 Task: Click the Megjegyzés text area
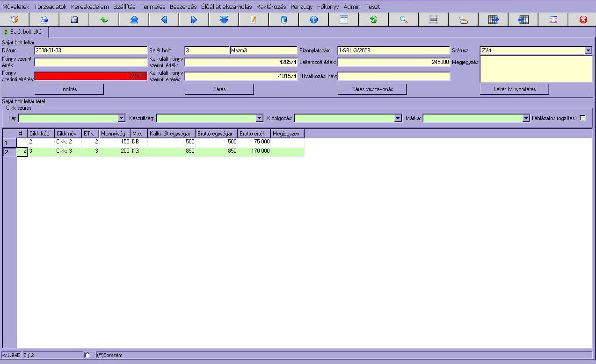(x=536, y=69)
